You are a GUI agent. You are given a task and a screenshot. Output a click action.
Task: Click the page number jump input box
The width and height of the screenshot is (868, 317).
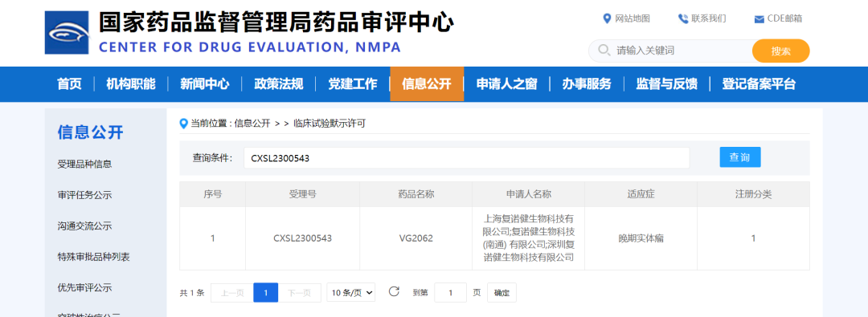pyautogui.click(x=450, y=292)
